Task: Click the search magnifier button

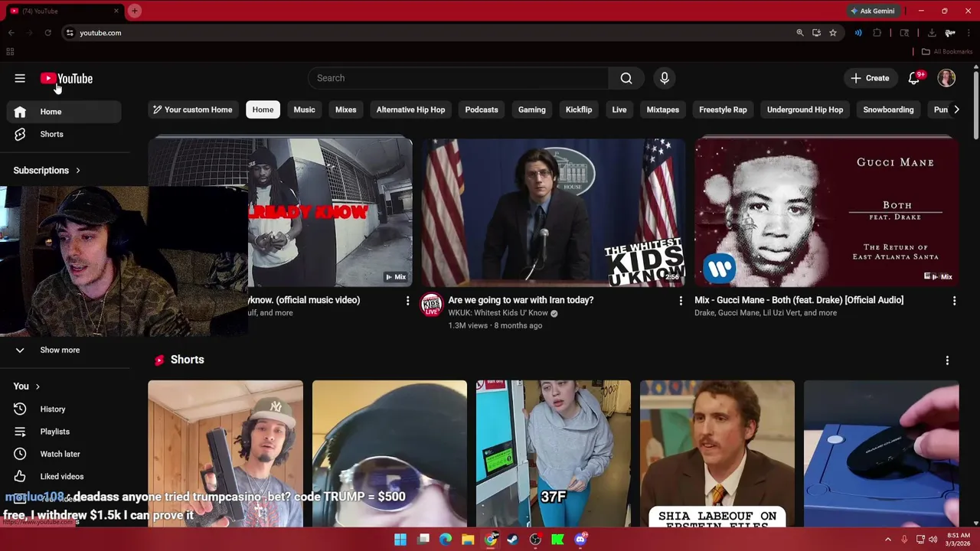Action: tap(626, 78)
